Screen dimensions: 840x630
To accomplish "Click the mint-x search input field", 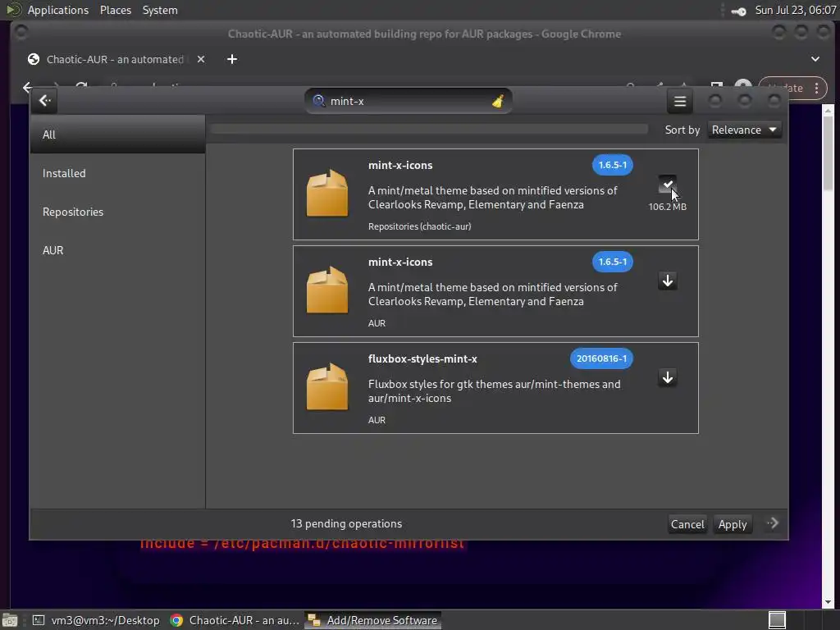I will pos(409,101).
